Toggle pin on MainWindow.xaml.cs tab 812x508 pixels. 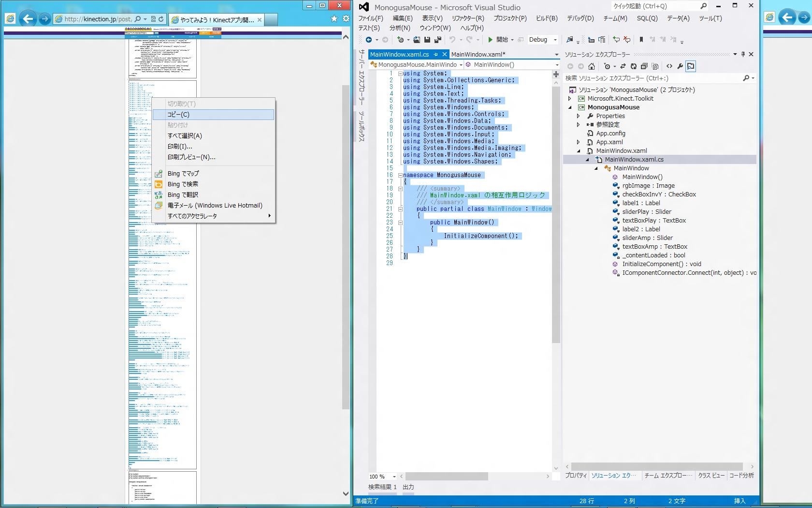point(436,54)
